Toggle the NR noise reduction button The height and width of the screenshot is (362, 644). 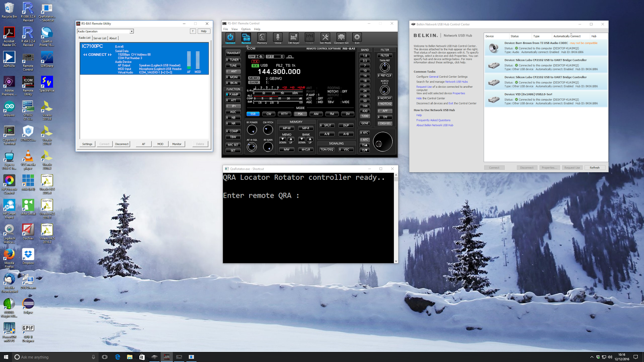pos(233,123)
